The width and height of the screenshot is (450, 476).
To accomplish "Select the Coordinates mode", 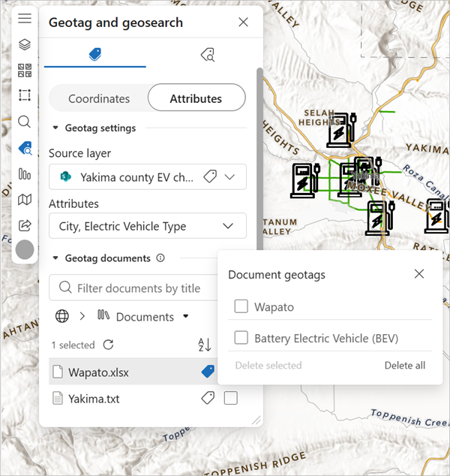I will click(x=99, y=98).
